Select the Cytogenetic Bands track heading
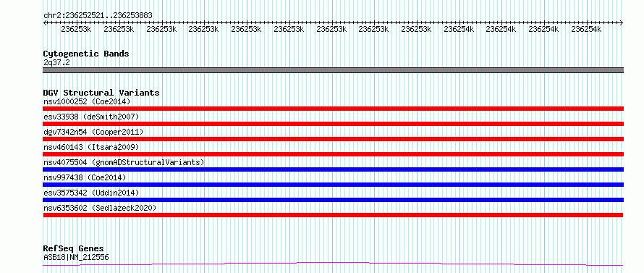 pyautogui.click(x=86, y=54)
